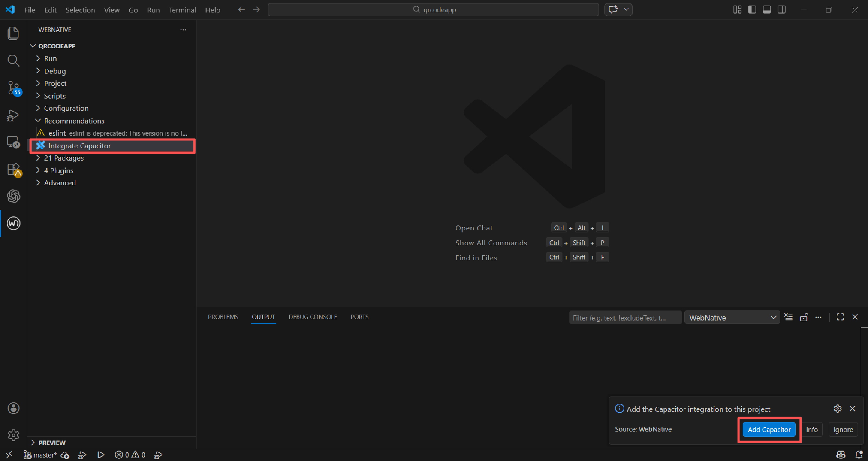Viewport: 868px width, 461px height.
Task: Toggle the Output scroll lock
Action: [x=804, y=317]
